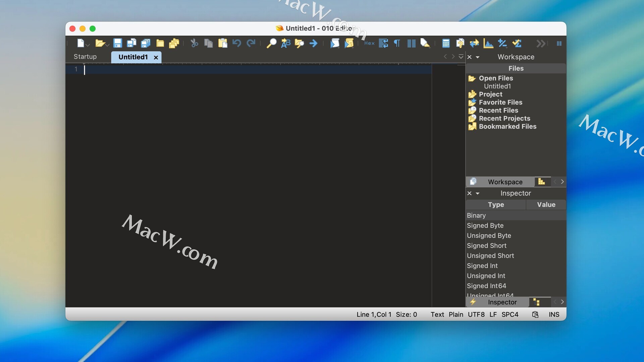Select the Inspector tab at the panel bottom
Screen dimensions: 644x362
click(497, 302)
